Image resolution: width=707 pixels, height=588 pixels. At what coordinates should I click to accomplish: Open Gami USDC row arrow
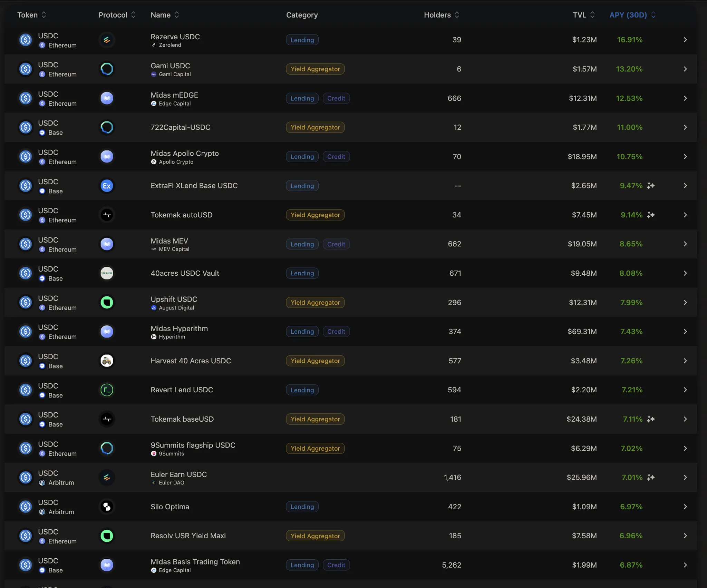(x=685, y=69)
